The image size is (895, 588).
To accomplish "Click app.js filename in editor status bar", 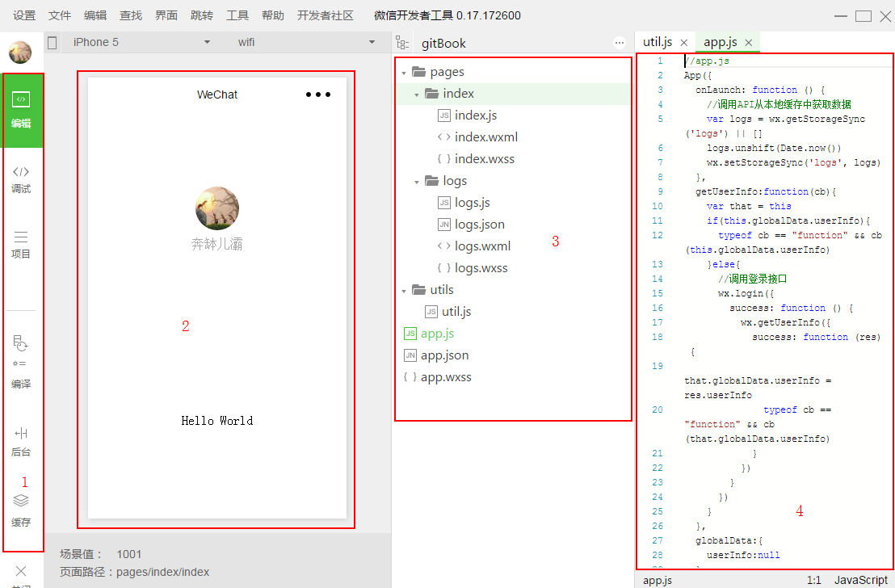I will pos(657,580).
